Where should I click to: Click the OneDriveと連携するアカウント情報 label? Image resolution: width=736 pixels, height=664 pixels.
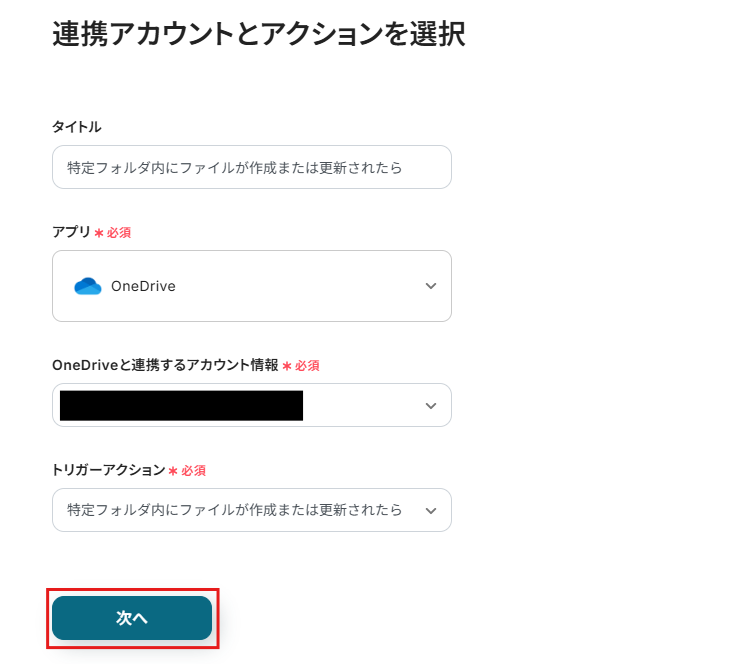(165, 365)
